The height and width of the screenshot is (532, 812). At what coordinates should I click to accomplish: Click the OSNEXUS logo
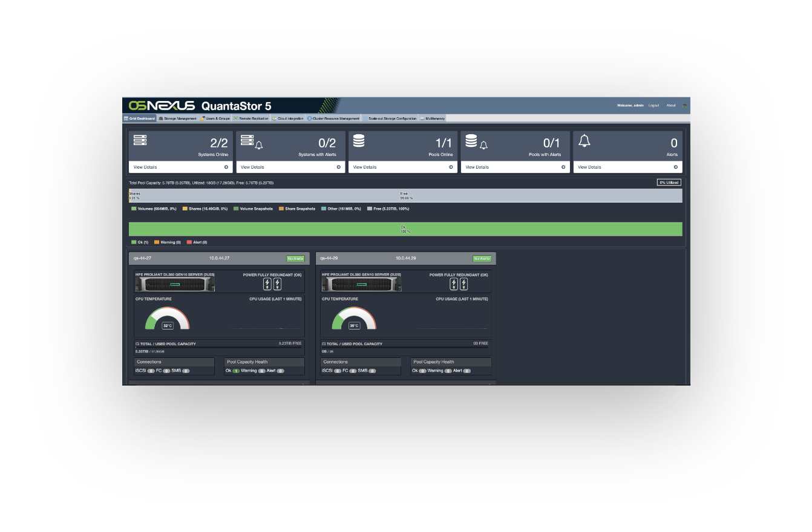pos(162,106)
